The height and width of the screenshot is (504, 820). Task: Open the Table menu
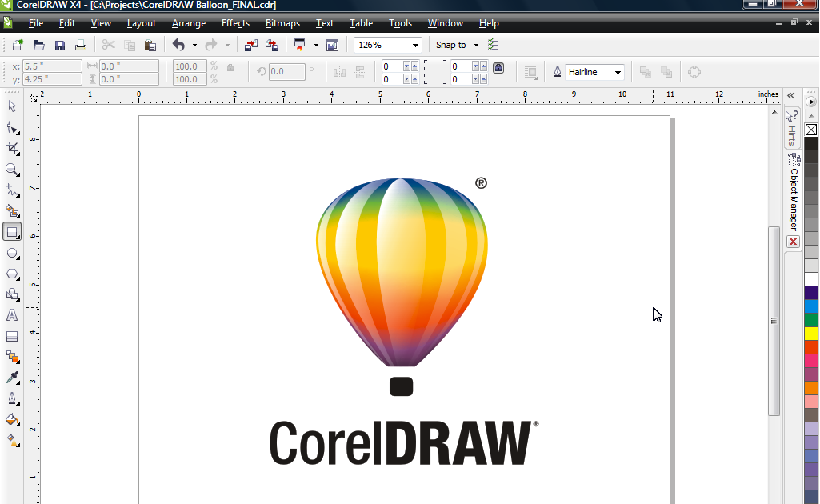click(x=361, y=23)
